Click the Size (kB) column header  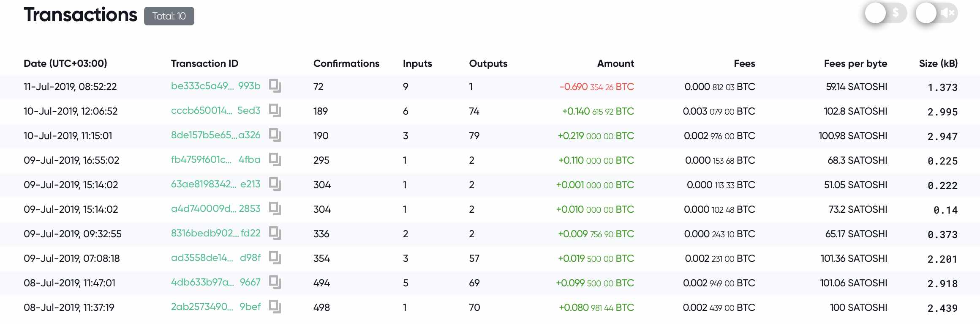(x=938, y=63)
